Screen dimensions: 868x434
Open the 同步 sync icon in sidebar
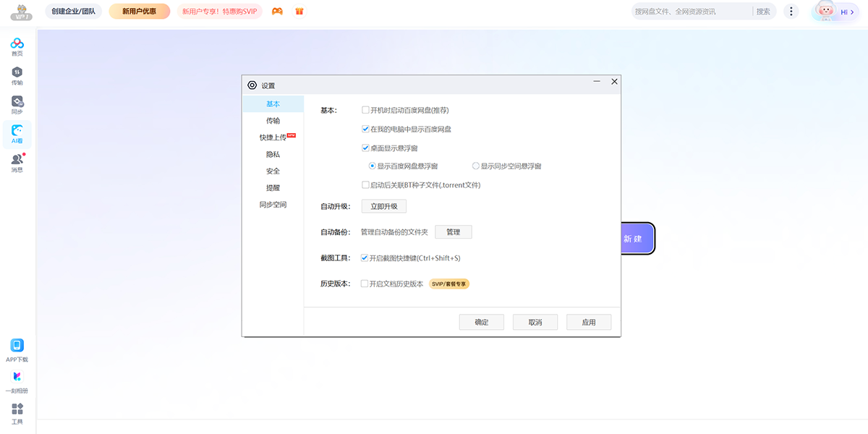[17, 103]
